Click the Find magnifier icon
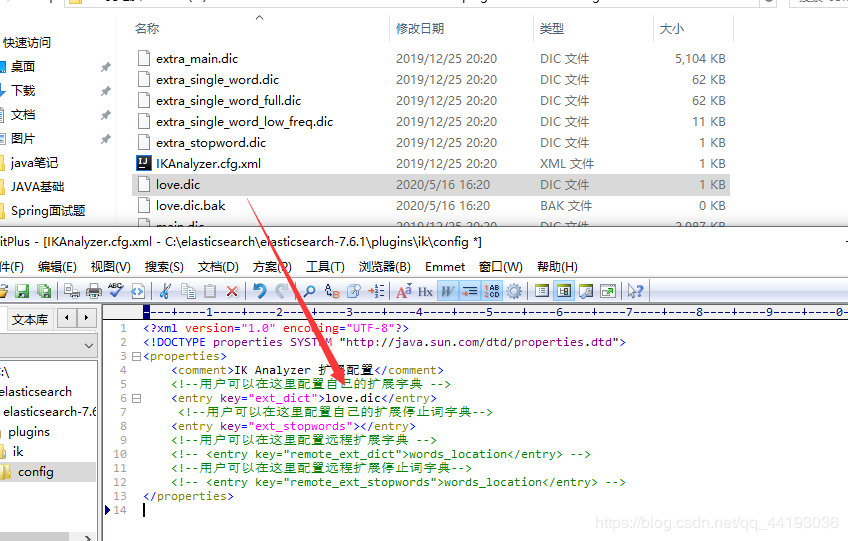Screen dimensions: 848x541 (x=309, y=291)
